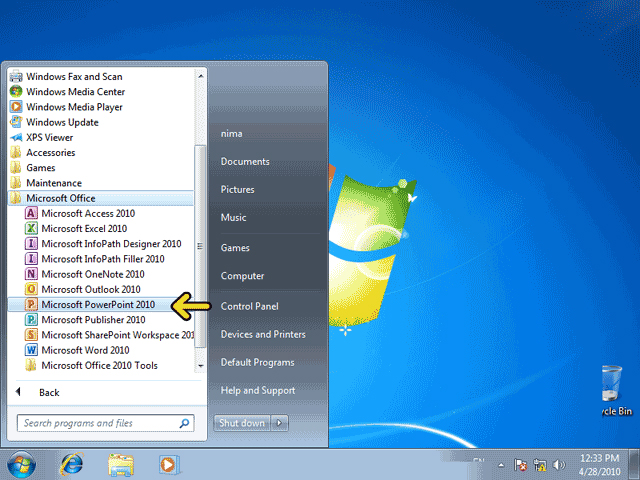The height and width of the screenshot is (480, 640).
Task: Click the Windows Update icon
Action: coord(16,122)
